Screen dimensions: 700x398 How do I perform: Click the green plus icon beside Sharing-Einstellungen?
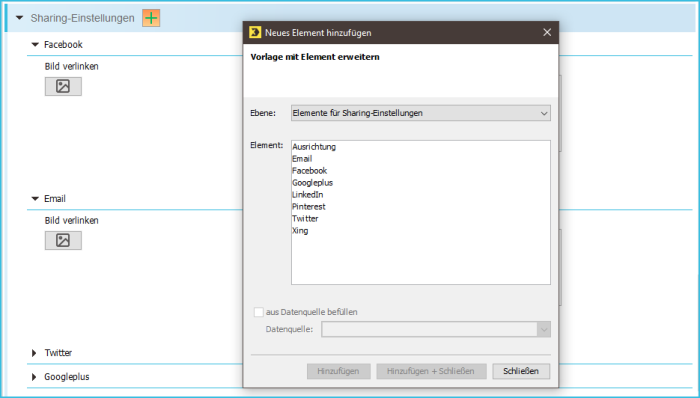151,18
